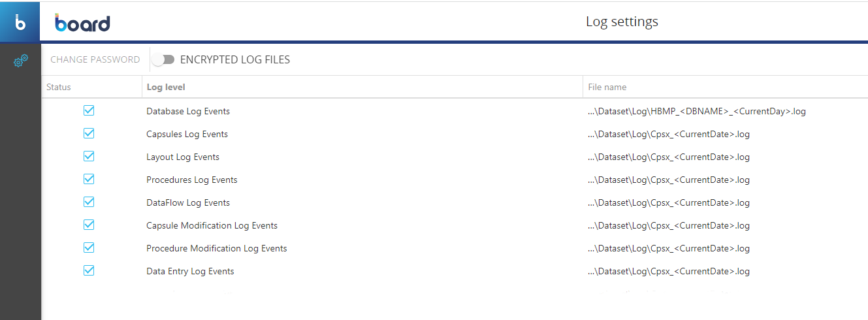Uncheck Layout Log Events checkbox
868x320 pixels.
click(89, 157)
